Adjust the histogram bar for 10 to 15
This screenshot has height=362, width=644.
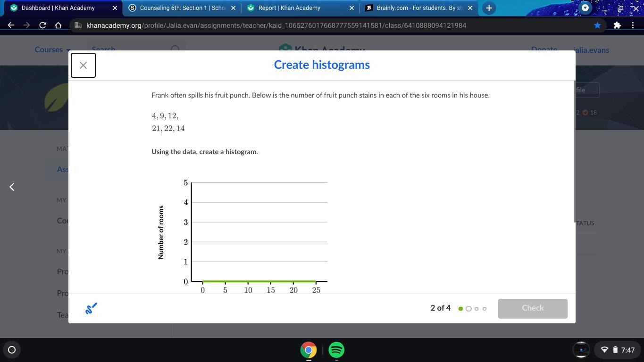(259, 281)
